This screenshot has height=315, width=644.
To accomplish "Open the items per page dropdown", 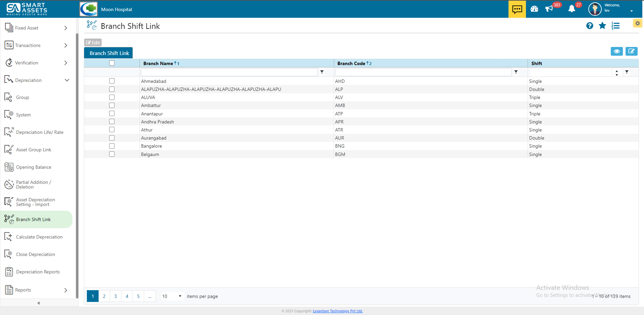I will [171, 296].
